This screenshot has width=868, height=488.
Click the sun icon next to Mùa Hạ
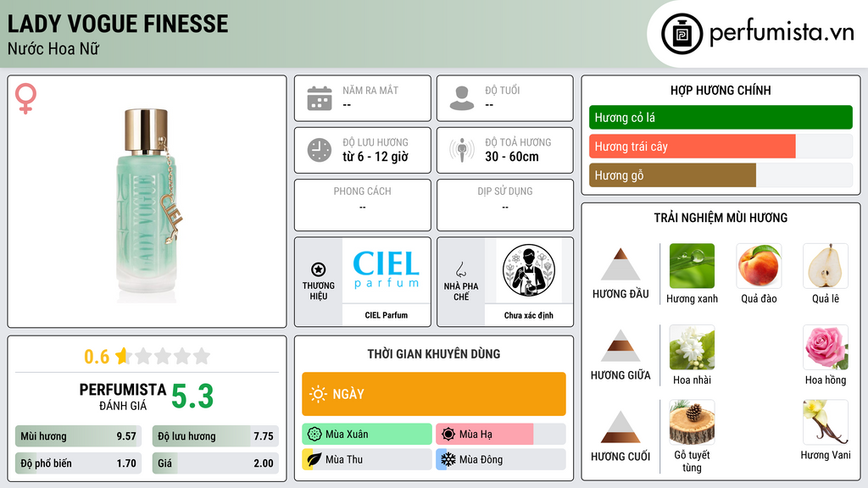pos(448,435)
